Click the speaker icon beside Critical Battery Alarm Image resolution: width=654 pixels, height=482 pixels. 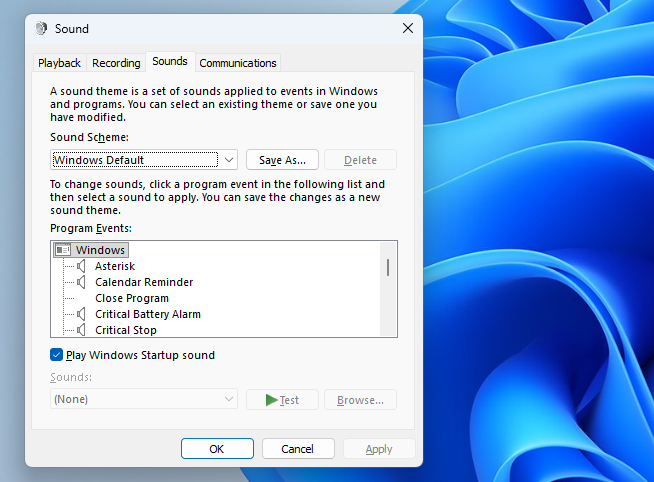[81, 314]
